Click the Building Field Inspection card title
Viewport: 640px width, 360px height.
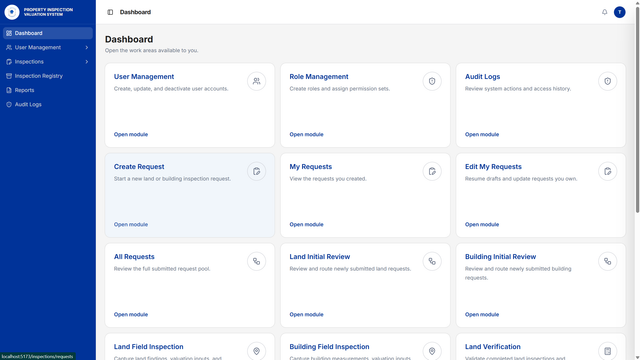click(329, 347)
